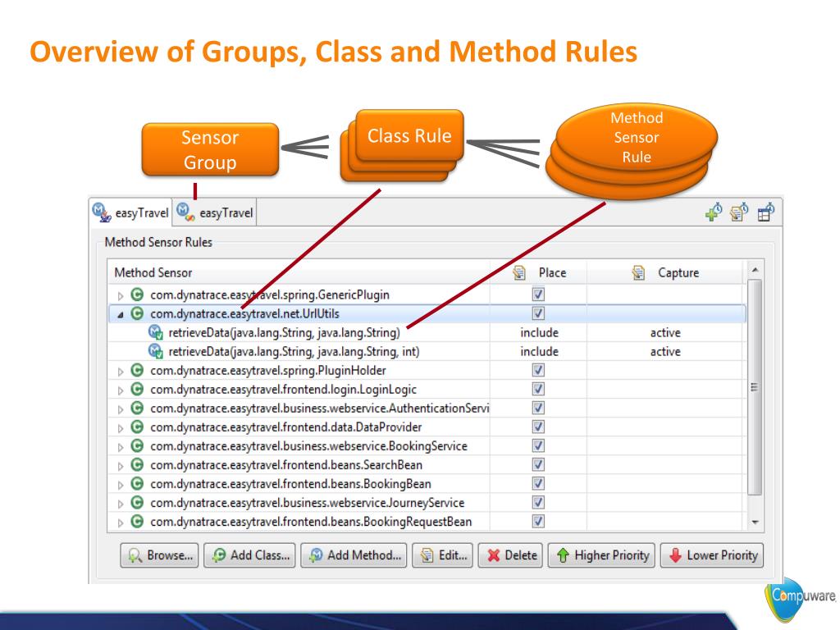Toggle Place checkbox for beans.BookingBean
Image resolution: width=840 pixels, height=630 pixels.
(x=538, y=484)
